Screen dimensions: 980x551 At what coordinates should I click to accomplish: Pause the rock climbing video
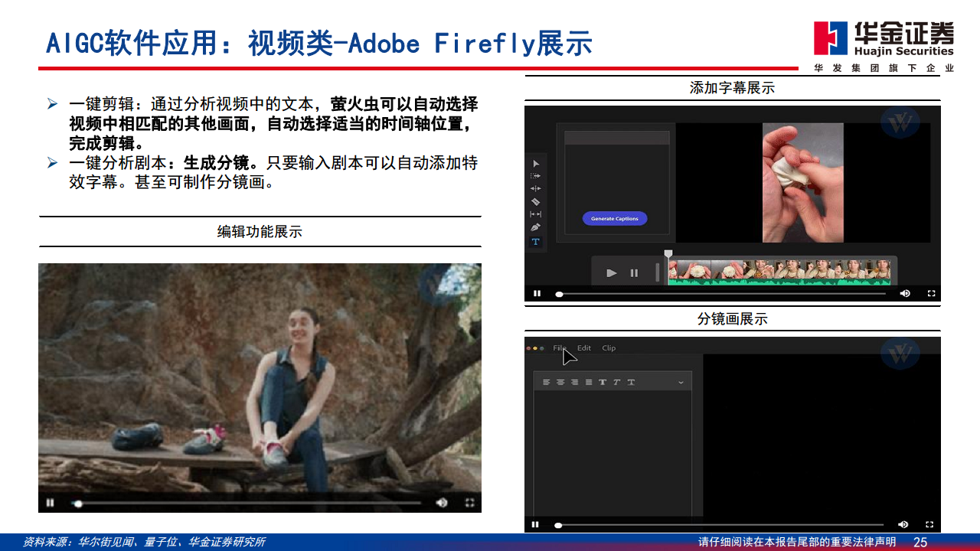(50, 503)
